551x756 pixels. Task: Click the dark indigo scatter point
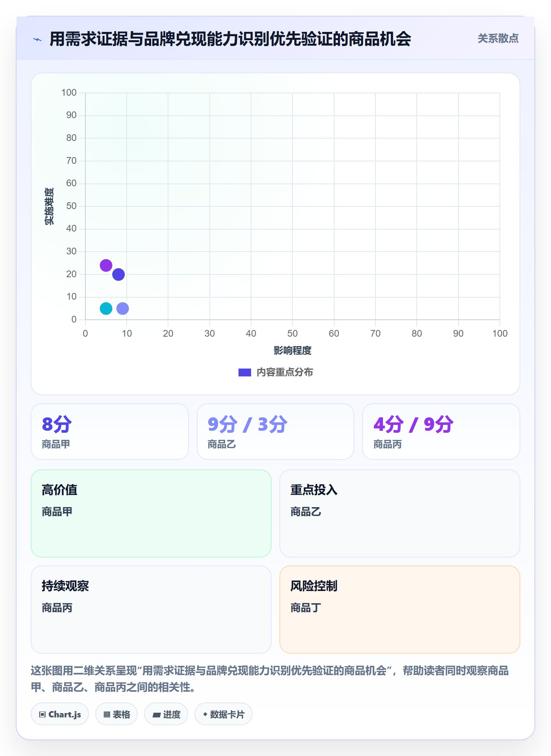click(x=118, y=274)
